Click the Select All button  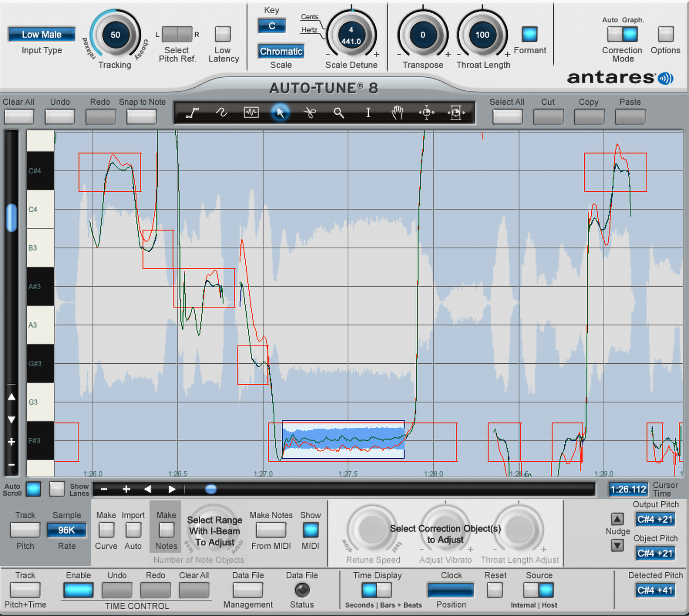click(507, 117)
